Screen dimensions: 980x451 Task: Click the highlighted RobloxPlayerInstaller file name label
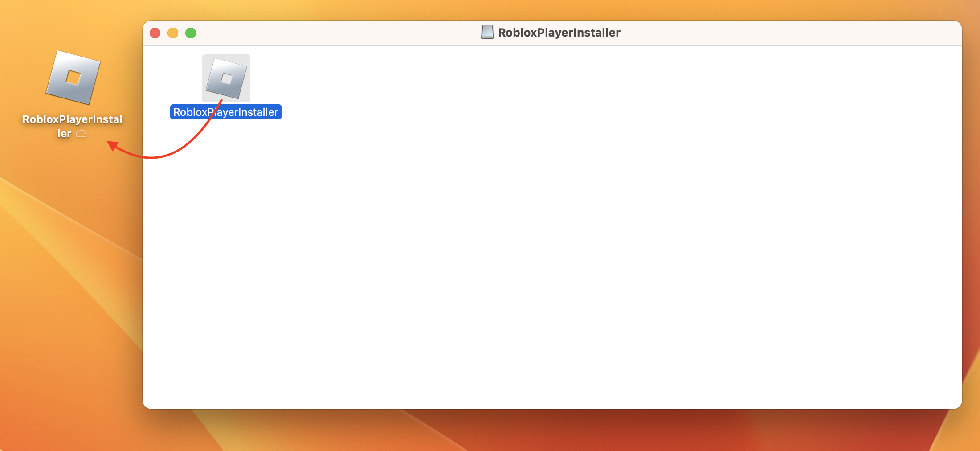pyautogui.click(x=226, y=112)
